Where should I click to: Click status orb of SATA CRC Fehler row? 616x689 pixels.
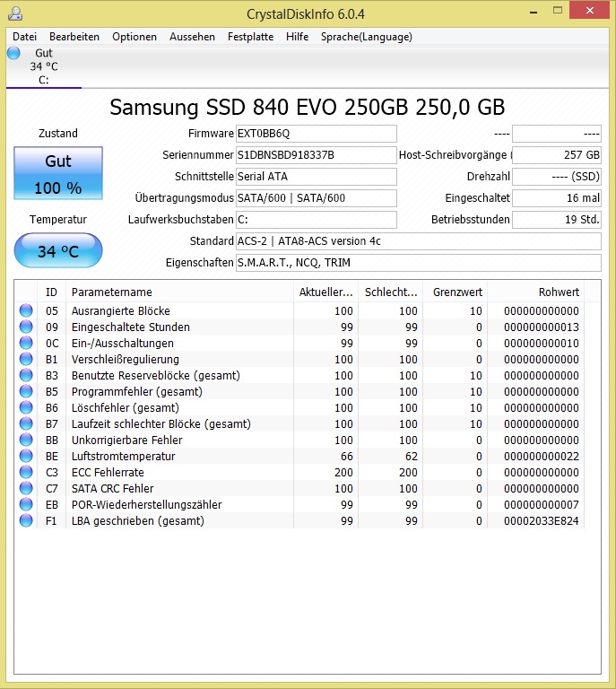coord(26,488)
